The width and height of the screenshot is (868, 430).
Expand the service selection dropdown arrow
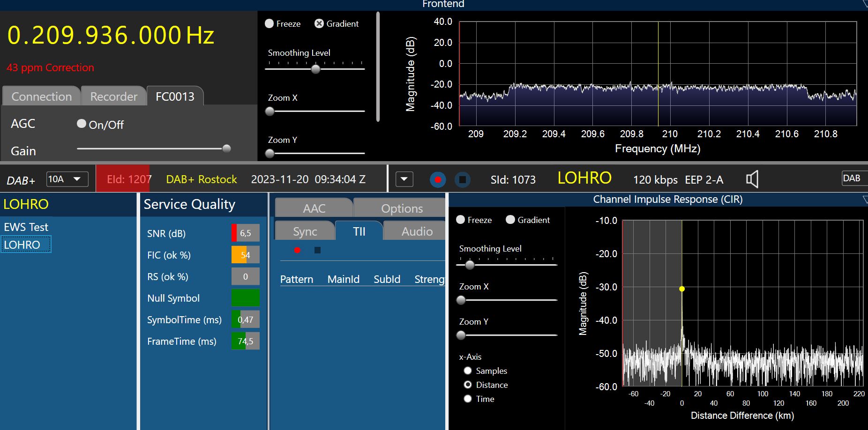pyautogui.click(x=404, y=179)
